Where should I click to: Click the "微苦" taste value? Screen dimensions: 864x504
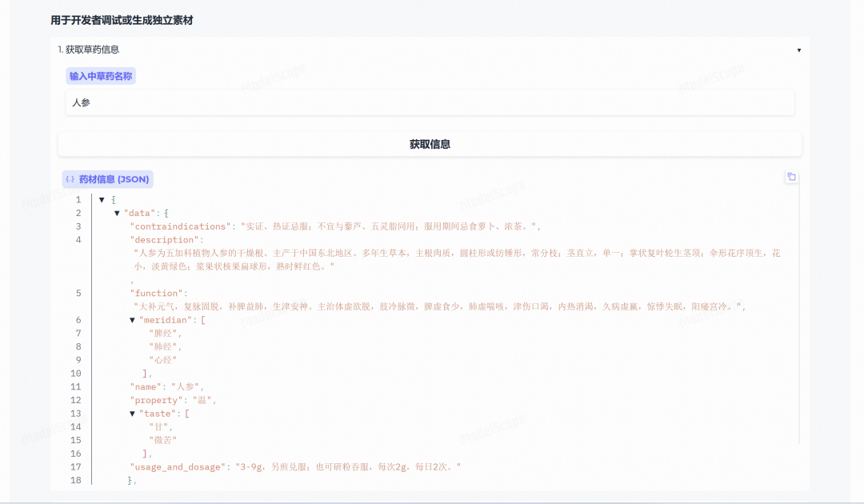tap(163, 440)
